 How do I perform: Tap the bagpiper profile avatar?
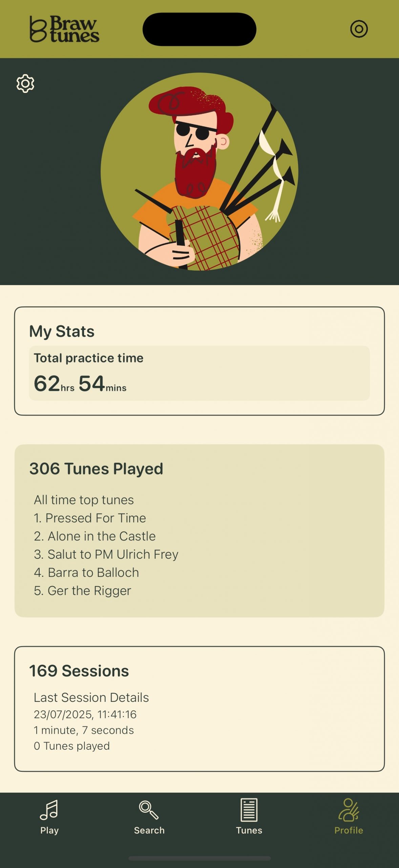199,172
